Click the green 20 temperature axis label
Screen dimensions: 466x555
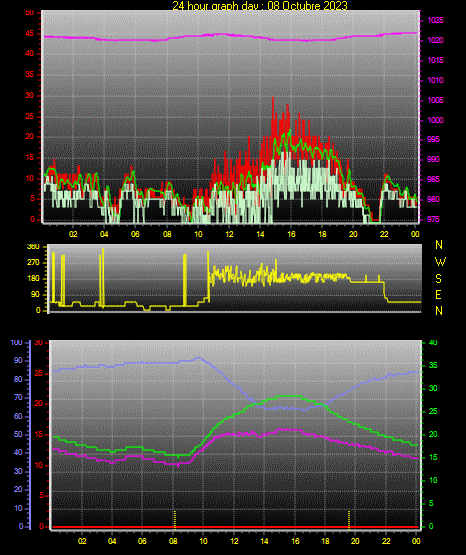click(433, 434)
